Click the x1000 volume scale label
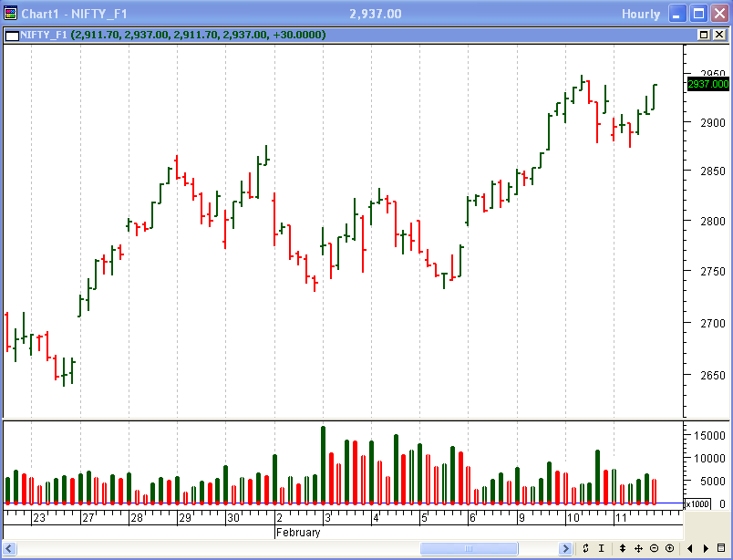This screenshot has width=733, height=560. pyautogui.click(x=697, y=503)
